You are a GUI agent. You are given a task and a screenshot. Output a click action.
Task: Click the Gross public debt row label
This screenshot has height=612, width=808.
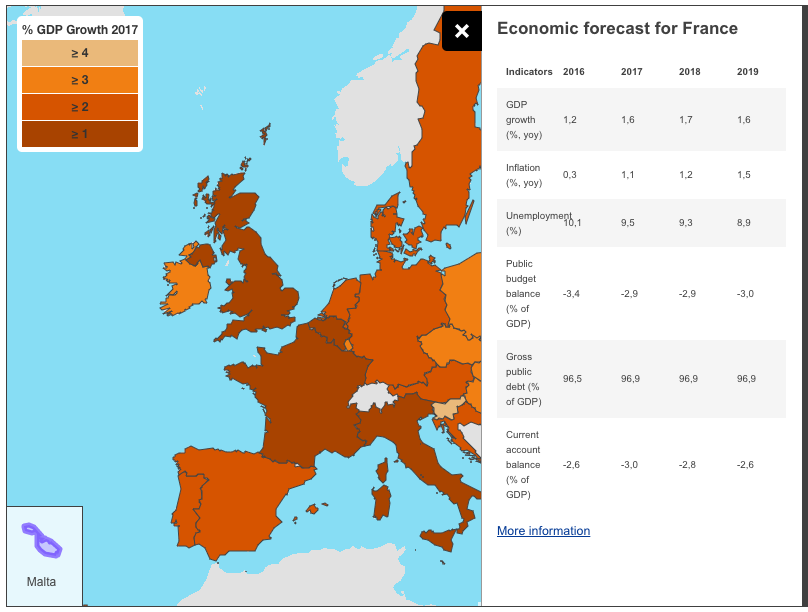point(523,379)
